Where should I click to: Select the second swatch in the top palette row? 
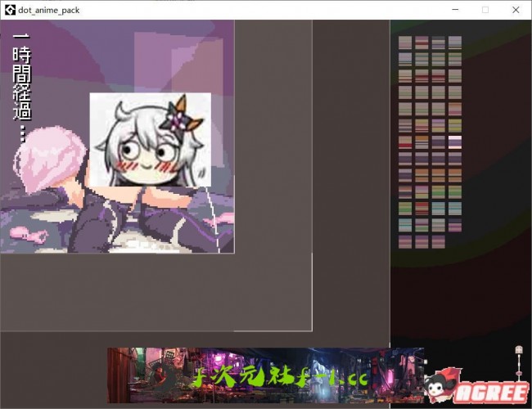tap(422, 43)
